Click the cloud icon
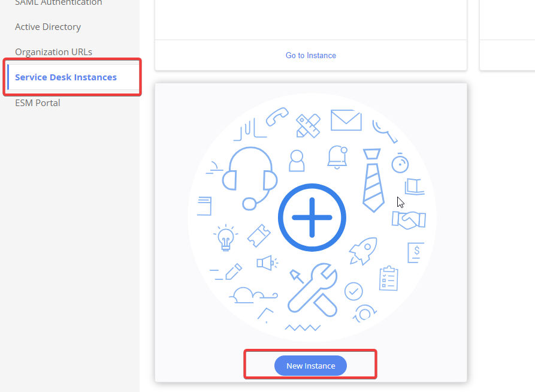Image resolution: width=535 pixels, height=392 pixels. (246, 294)
